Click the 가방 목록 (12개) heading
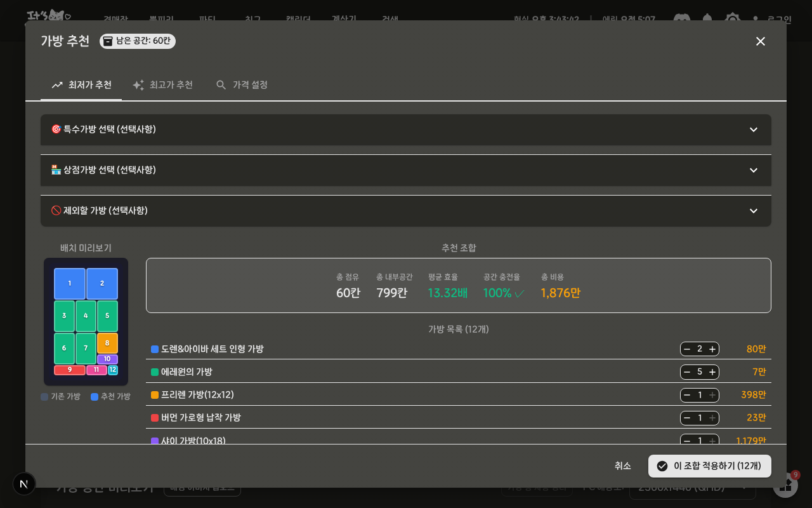The image size is (812, 508). (459, 329)
